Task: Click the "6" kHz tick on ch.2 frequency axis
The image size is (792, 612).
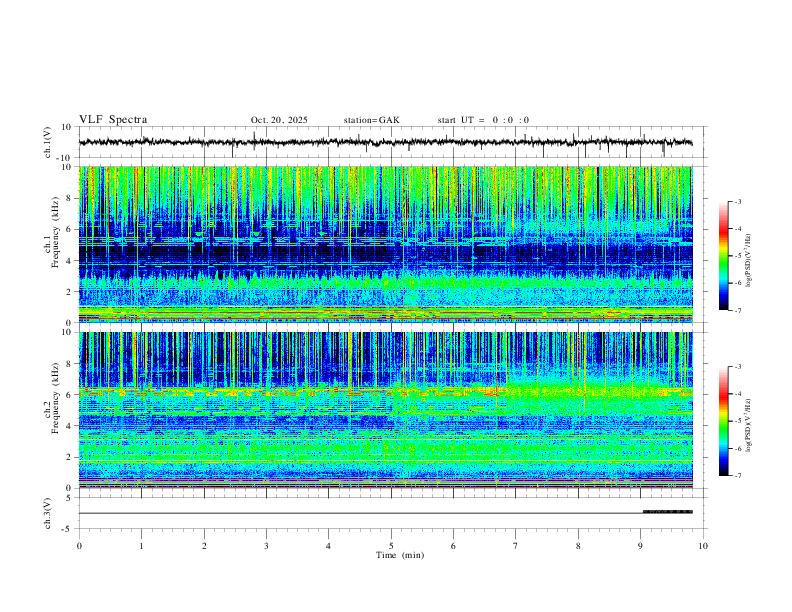Action: click(x=69, y=395)
